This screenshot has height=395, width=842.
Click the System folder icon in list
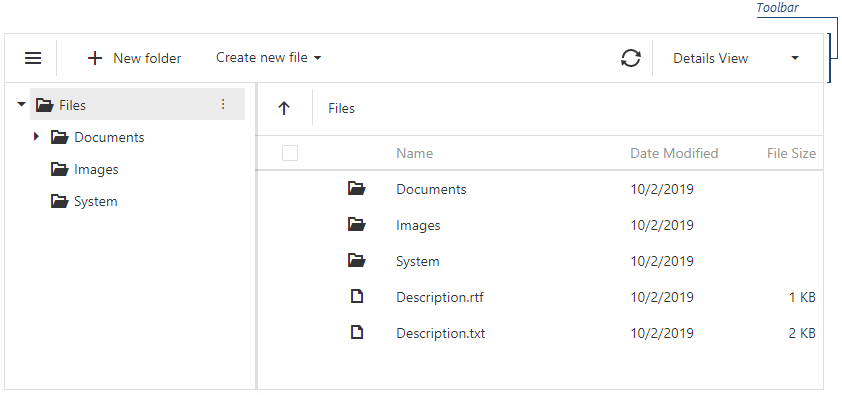click(357, 261)
